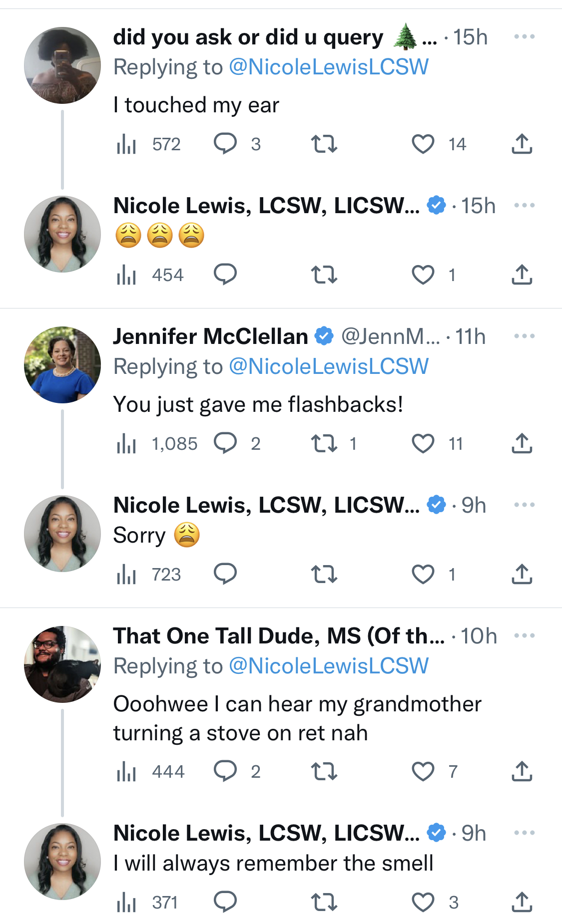Open the @NicoleLewisLCSW link in Jennifer's reply
Image resolution: width=562 pixels, height=924 pixels.
329,366
